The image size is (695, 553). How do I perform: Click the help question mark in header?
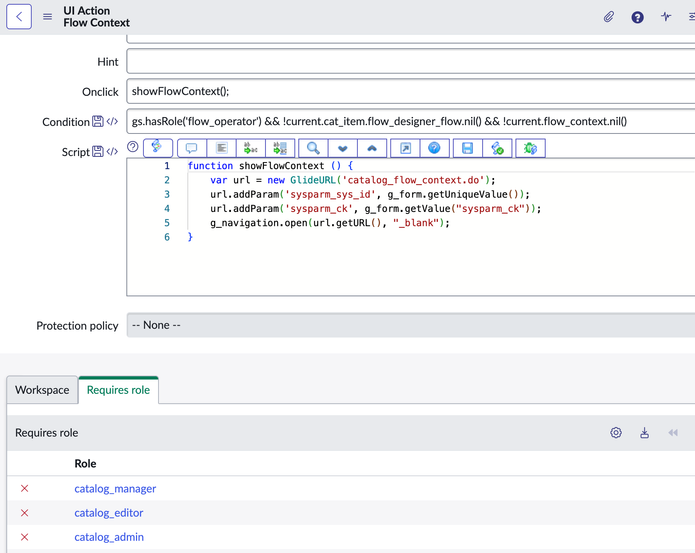click(637, 17)
